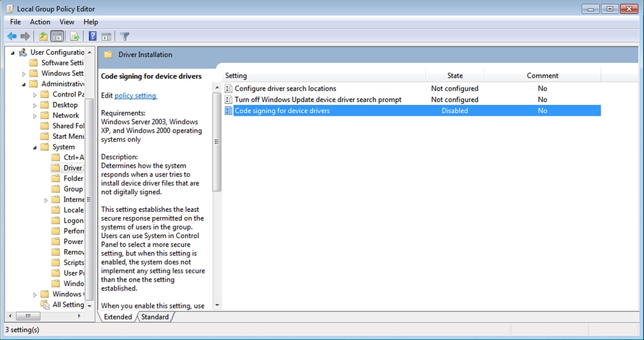This screenshot has height=340, width=644.
Task: Click the Configure driver search locations policy icon
Action: [229, 88]
